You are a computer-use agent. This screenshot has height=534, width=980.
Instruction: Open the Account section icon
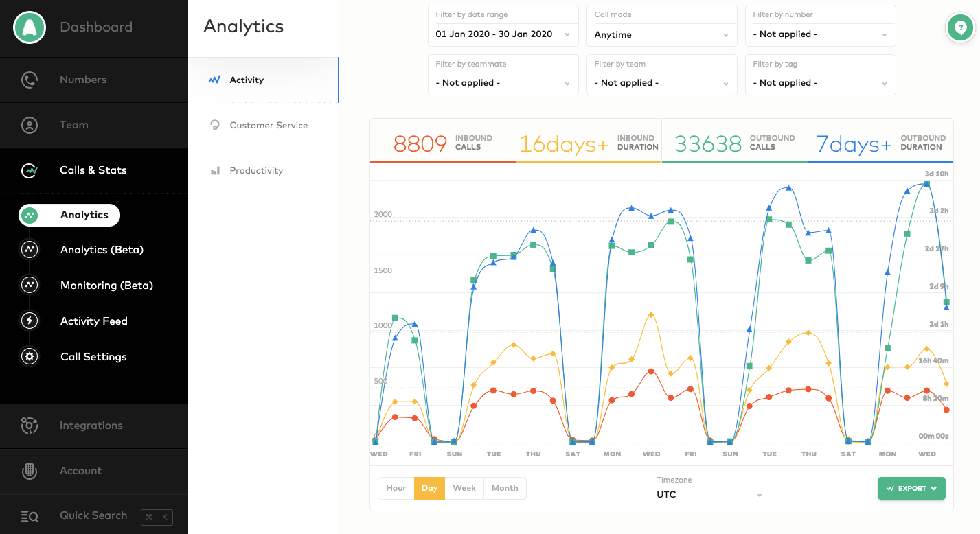[x=30, y=471]
